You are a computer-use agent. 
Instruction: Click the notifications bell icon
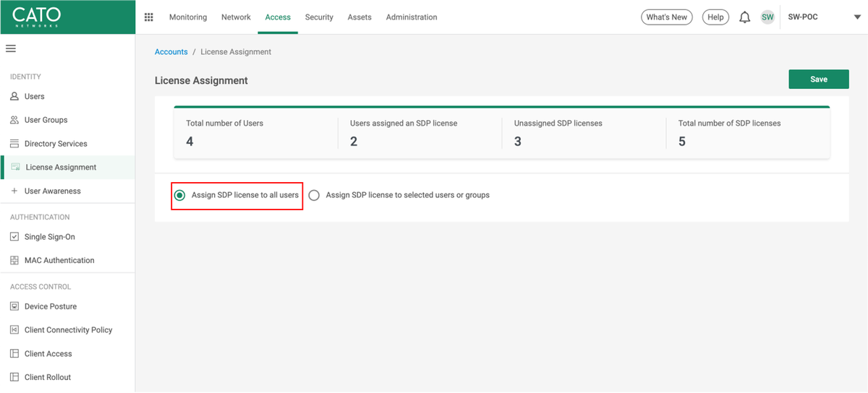pos(744,17)
